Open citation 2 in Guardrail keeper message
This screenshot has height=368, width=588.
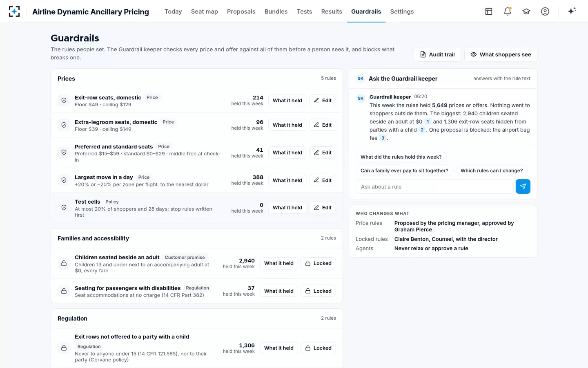pyautogui.click(x=422, y=130)
